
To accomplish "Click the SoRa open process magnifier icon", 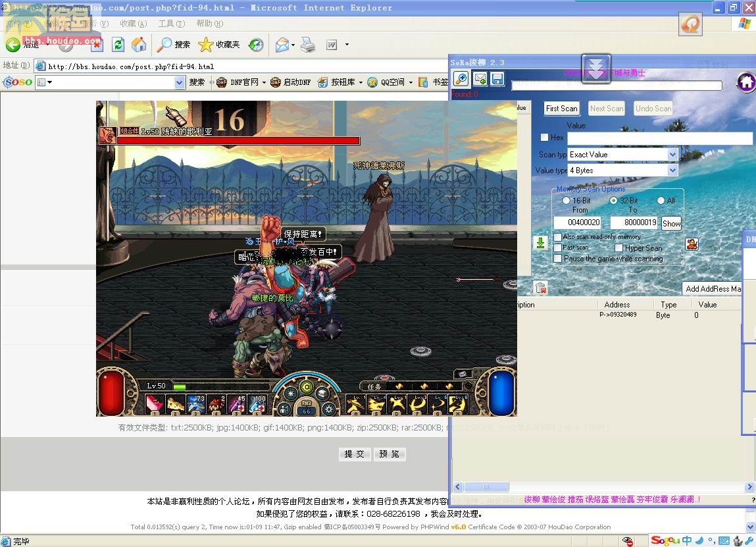I will tap(461, 78).
